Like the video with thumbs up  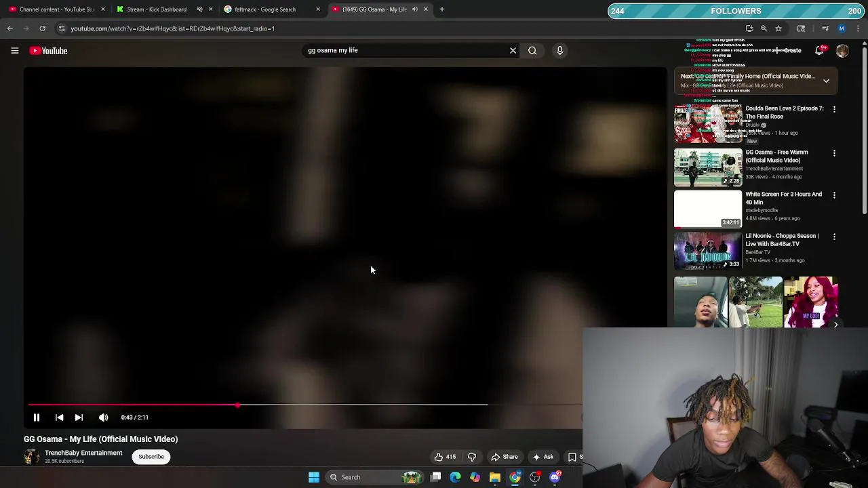click(x=439, y=457)
